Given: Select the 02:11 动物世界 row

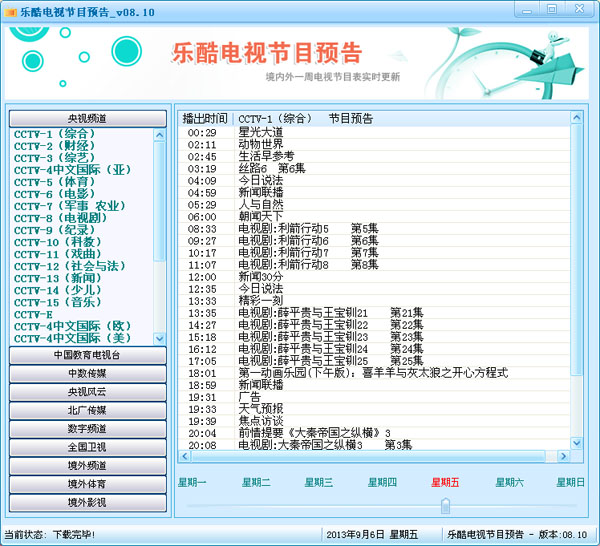Looking at the screenshot, I should pos(374,145).
